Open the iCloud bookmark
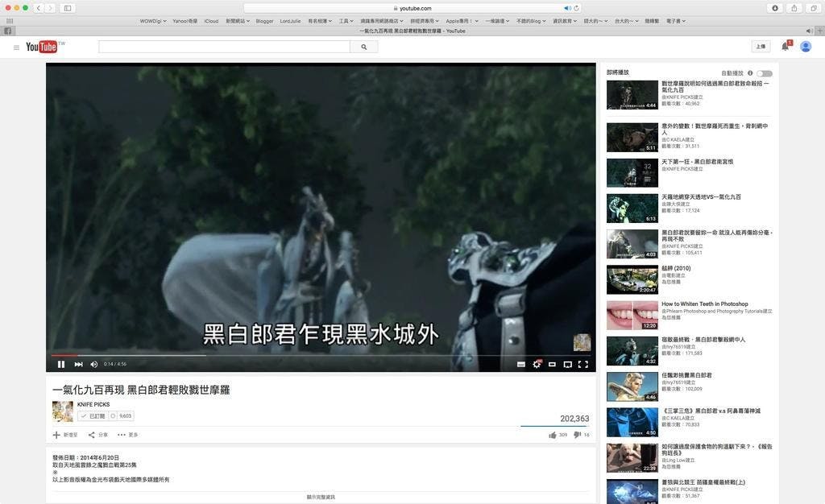825x504 pixels. click(212, 21)
